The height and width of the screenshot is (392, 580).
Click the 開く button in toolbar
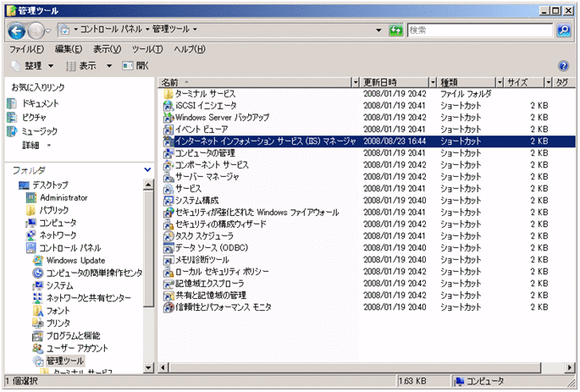[135, 65]
